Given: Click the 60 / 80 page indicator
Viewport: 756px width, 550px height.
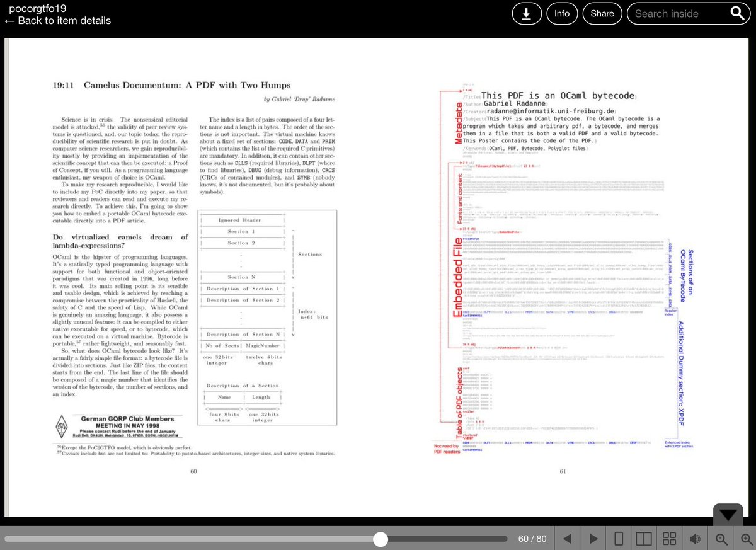Looking at the screenshot, I should point(532,539).
